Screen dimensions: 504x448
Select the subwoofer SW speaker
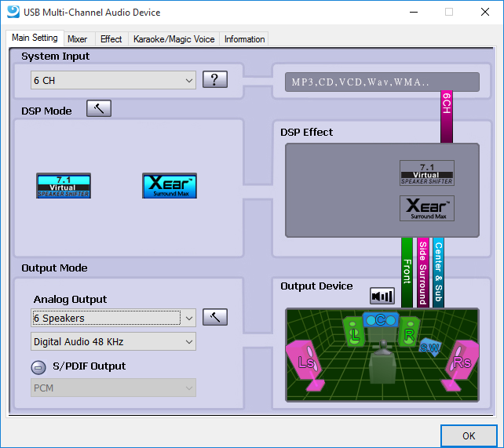(429, 347)
